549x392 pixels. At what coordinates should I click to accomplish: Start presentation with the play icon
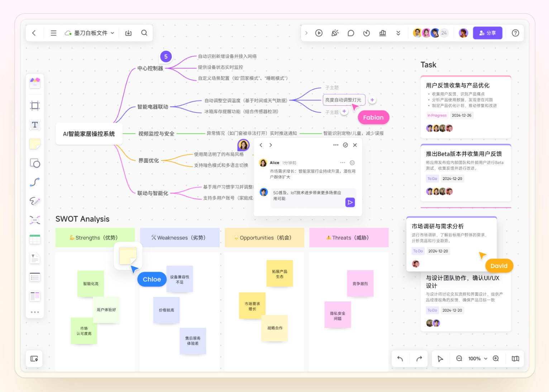[x=319, y=33]
